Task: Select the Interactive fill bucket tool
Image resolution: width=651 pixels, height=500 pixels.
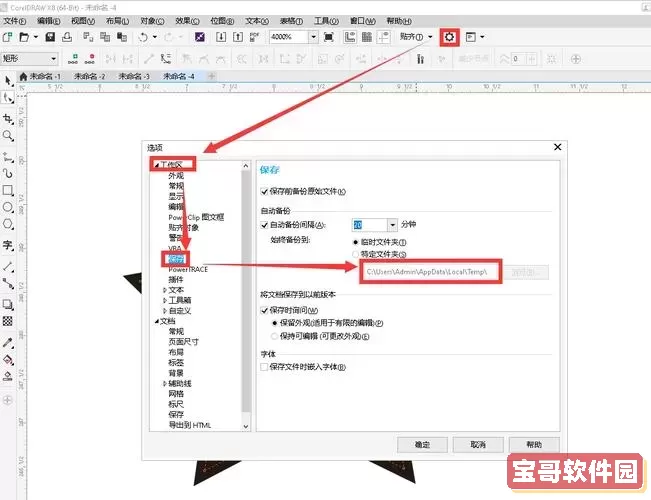Action: click(8, 360)
